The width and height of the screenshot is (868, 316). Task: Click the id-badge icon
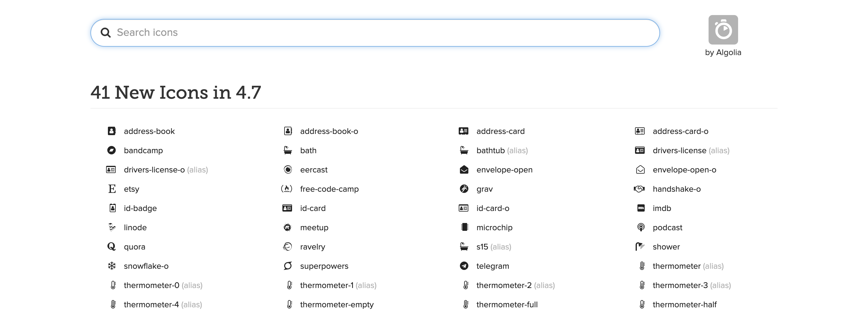click(112, 208)
